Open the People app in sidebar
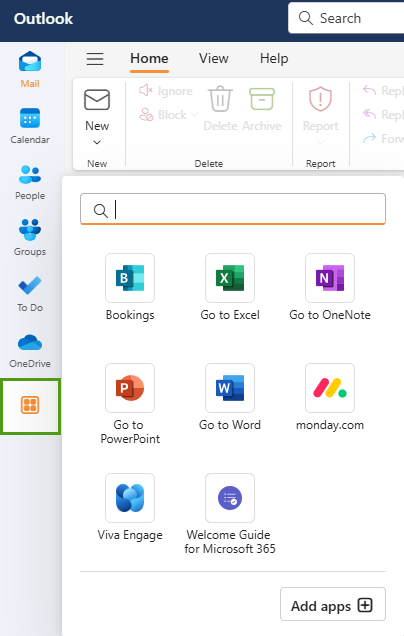This screenshot has height=636, width=404. 30,182
